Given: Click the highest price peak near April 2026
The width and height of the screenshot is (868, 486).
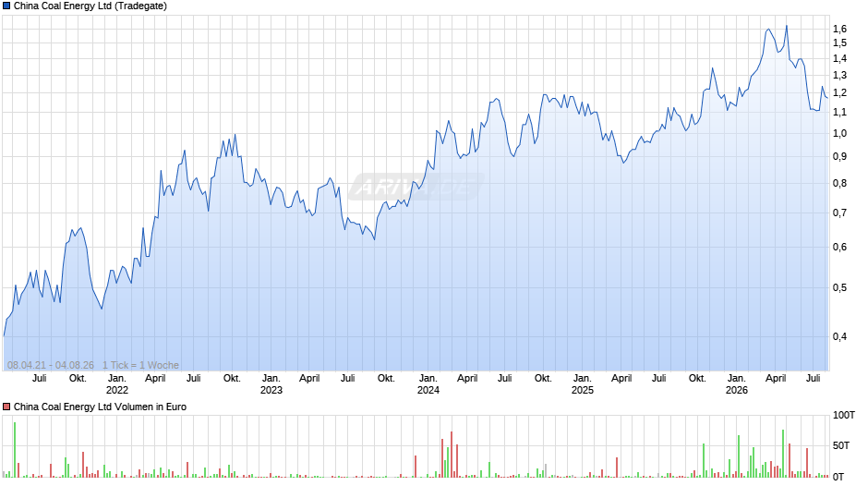Looking at the screenshot, I should click(x=787, y=26).
